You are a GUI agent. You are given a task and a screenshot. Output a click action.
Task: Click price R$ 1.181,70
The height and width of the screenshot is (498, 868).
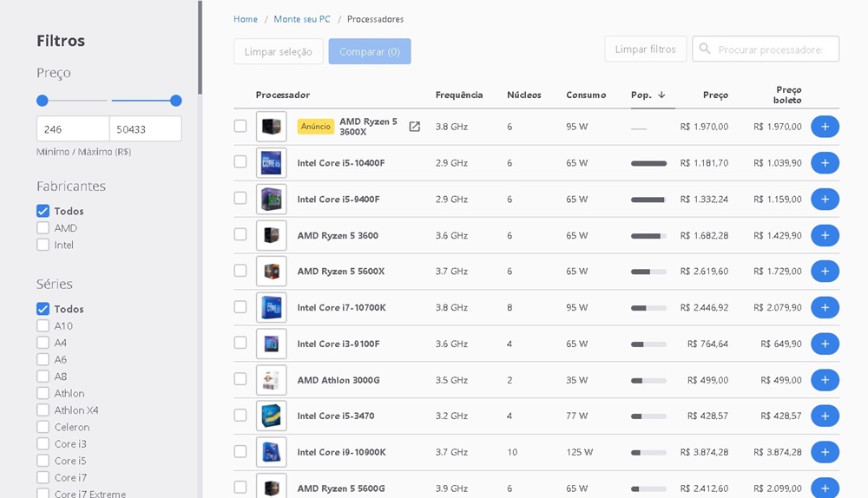pos(704,163)
